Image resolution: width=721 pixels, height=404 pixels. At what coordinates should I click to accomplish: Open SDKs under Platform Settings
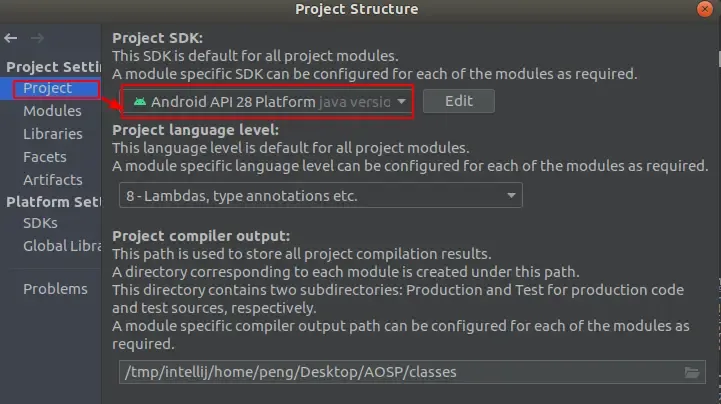[x=40, y=223]
